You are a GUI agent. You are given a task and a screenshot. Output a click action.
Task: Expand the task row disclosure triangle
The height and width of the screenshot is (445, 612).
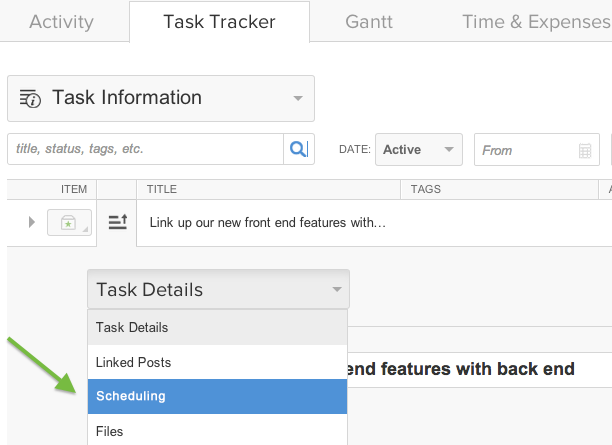pyautogui.click(x=31, y=222)
